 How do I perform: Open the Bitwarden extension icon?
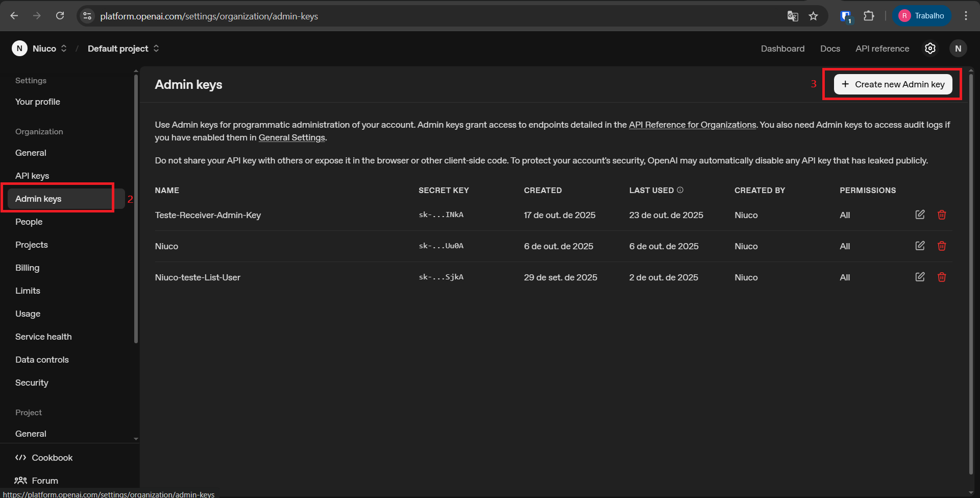pyautogui.click(x=846, y=16)
